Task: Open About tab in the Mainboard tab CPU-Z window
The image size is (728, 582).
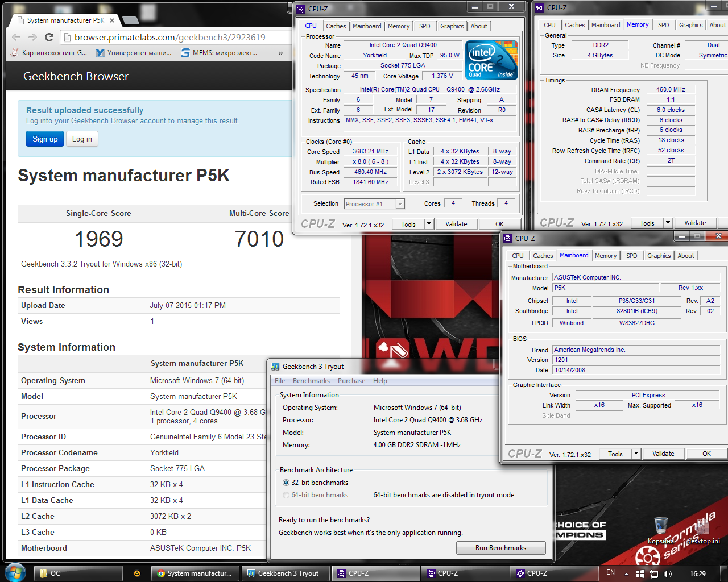Action: 686,256
